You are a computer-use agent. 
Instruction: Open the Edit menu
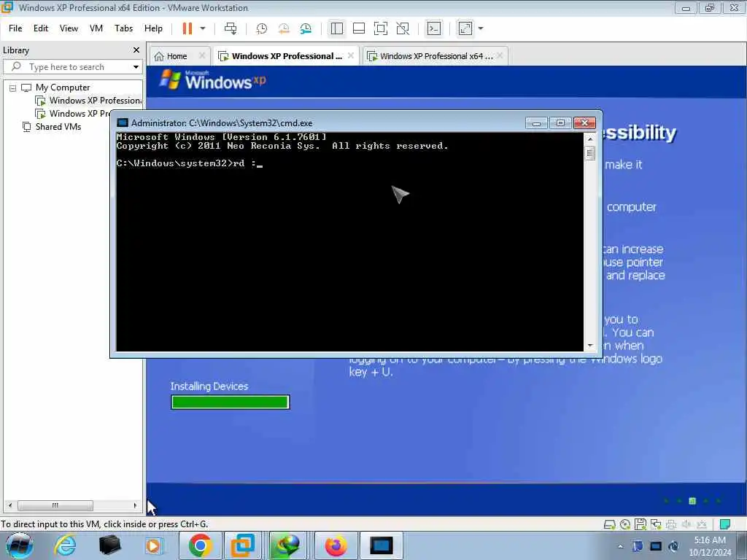tap(41, 28)
